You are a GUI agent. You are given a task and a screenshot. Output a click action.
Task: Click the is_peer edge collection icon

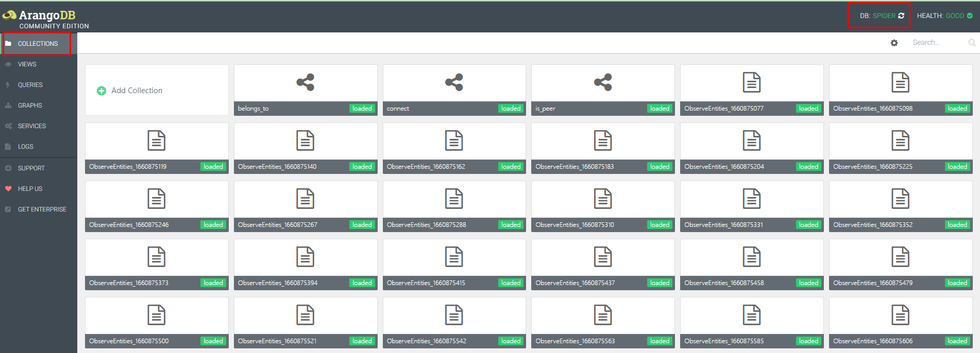coord(603,82)
